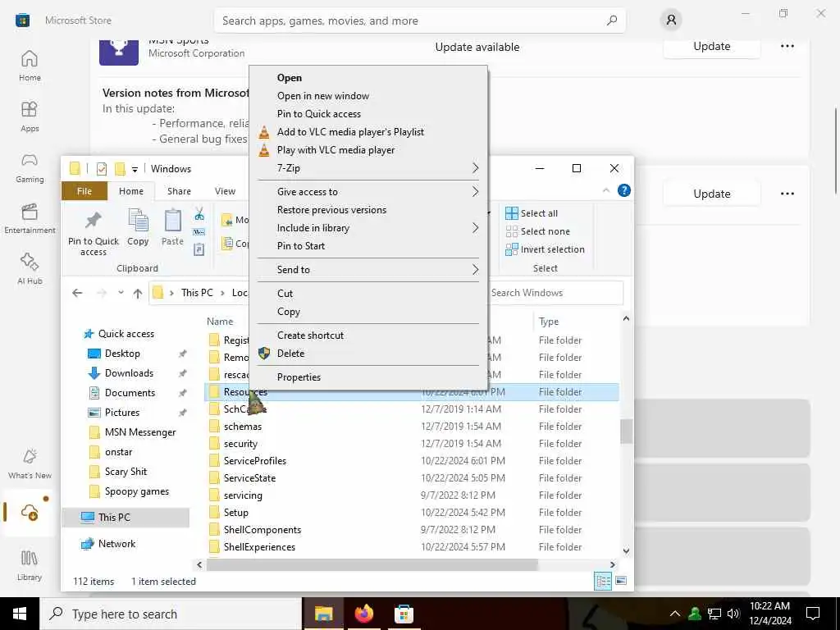Switch to Large icons view in status bar

pyautogui.click(x=621, y=581)
